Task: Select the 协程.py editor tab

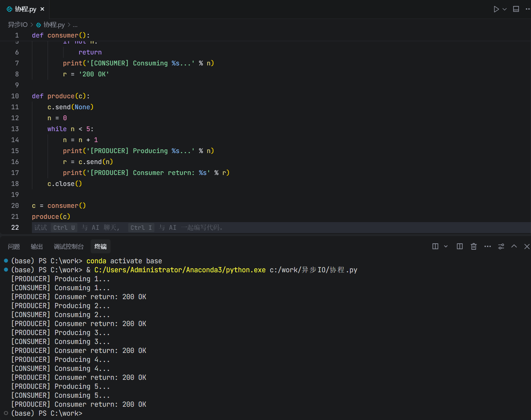Action: tap(25, 9)
